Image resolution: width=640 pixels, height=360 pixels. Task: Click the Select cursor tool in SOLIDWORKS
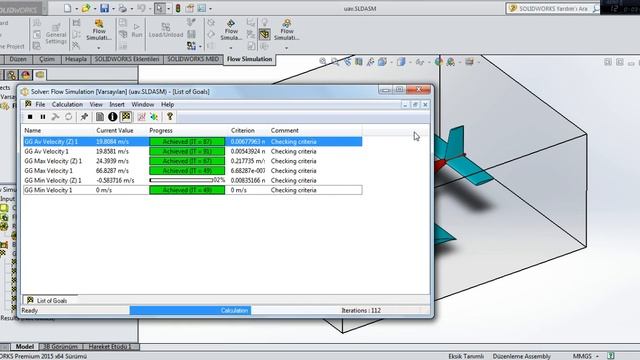tap(160, 8)
